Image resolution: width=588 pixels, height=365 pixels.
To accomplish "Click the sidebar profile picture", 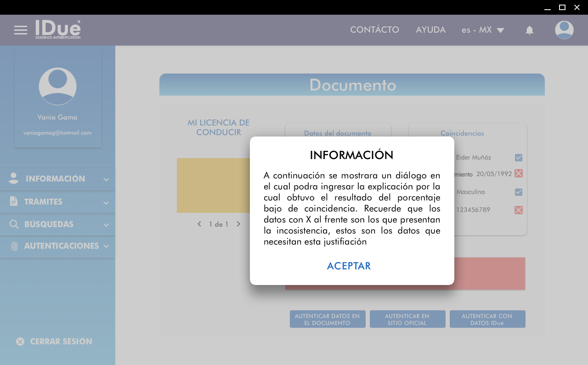I will (x=58, y=86).
